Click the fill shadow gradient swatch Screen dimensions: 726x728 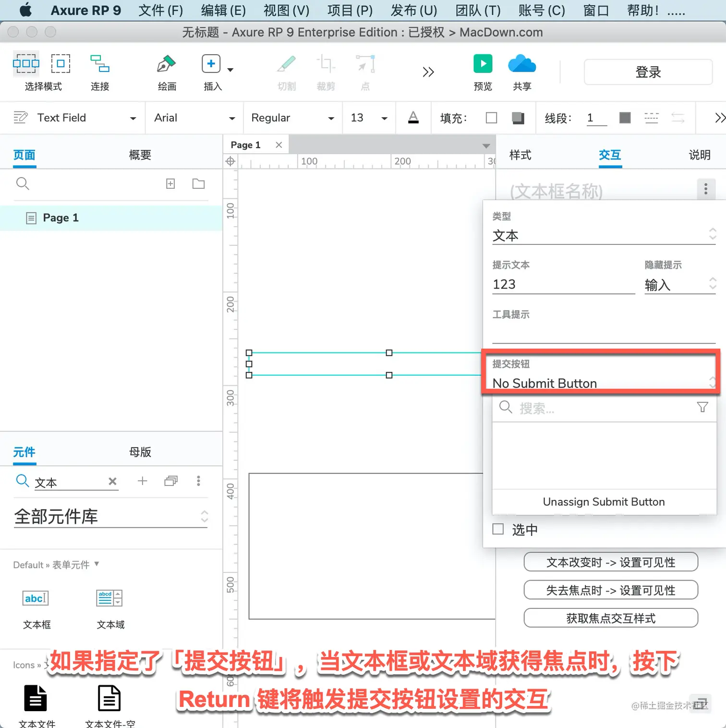point(518,118)
